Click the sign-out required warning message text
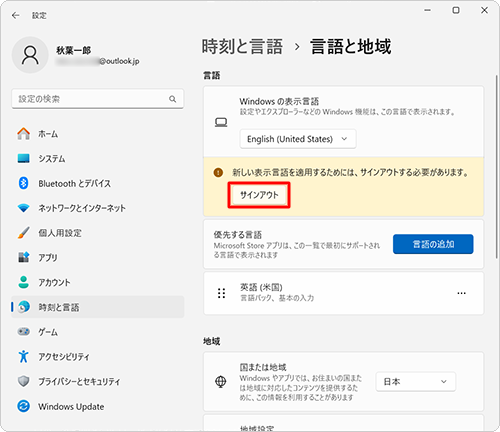Screen dimensions: 500x432 click(350, 172)
